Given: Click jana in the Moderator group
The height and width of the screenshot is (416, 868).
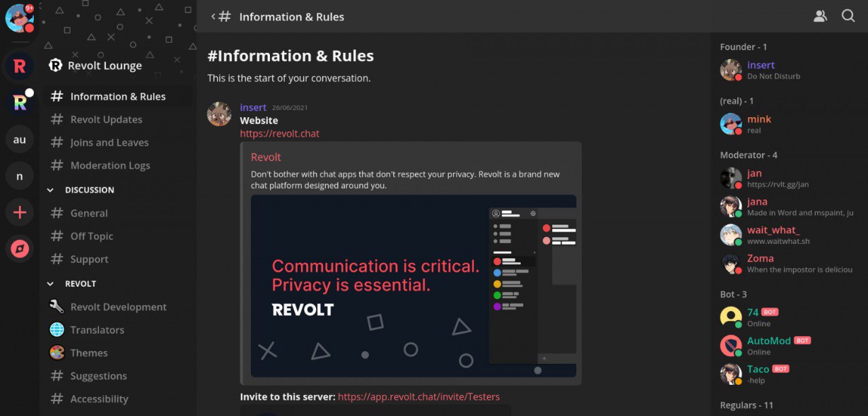Looking at the screenshot, I should [757, 202].
